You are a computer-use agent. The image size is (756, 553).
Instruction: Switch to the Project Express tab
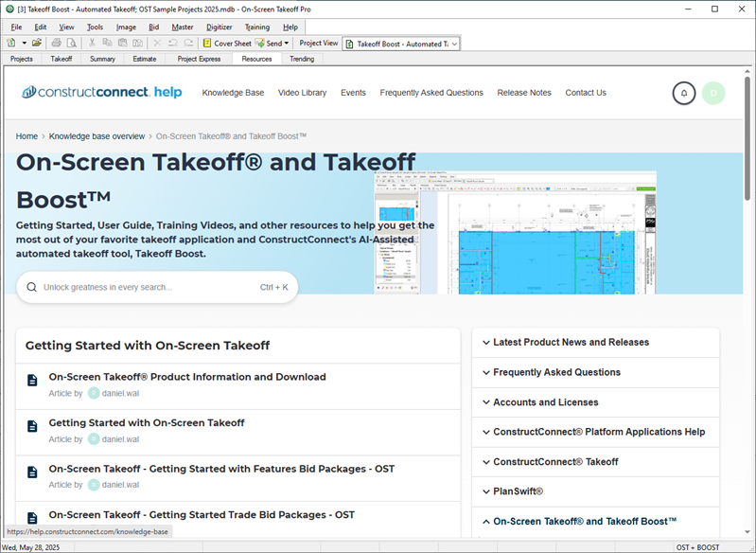point(199,59)
